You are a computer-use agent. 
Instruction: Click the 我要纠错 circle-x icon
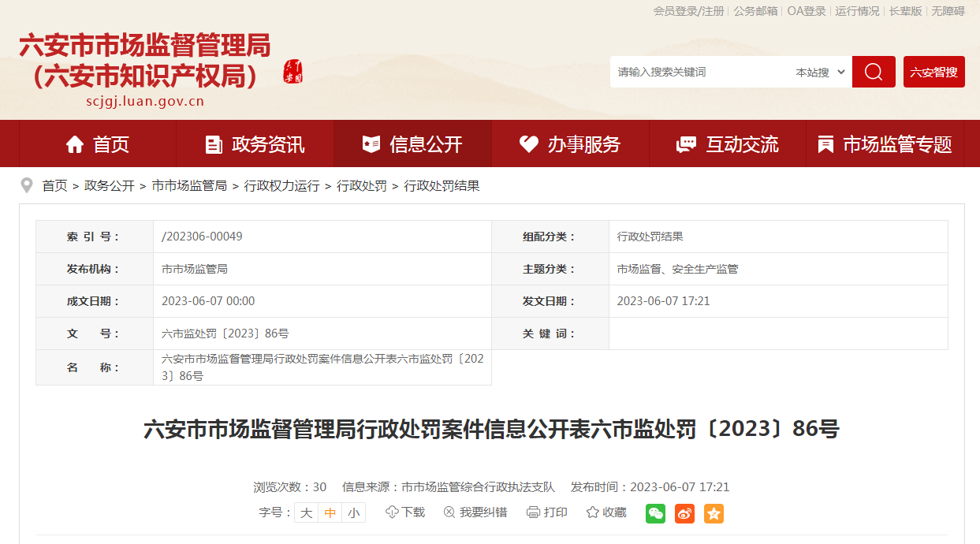click(x=449, y=512)
